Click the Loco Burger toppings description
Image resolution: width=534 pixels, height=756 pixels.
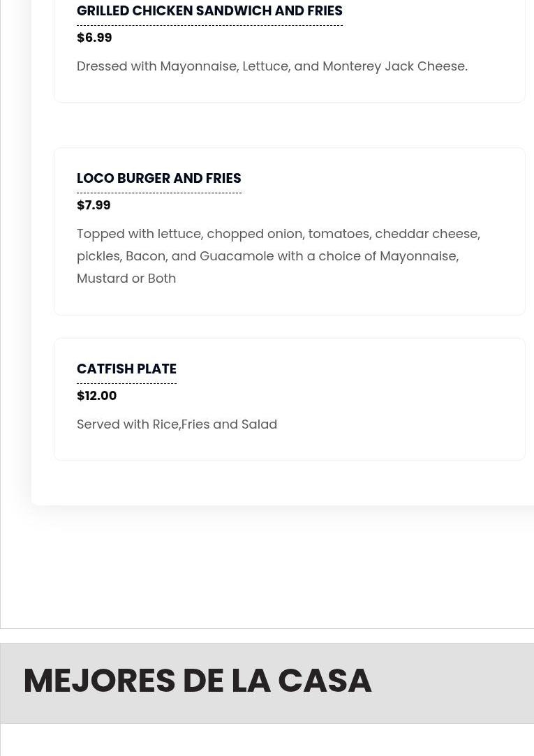[x=279, y=256]
